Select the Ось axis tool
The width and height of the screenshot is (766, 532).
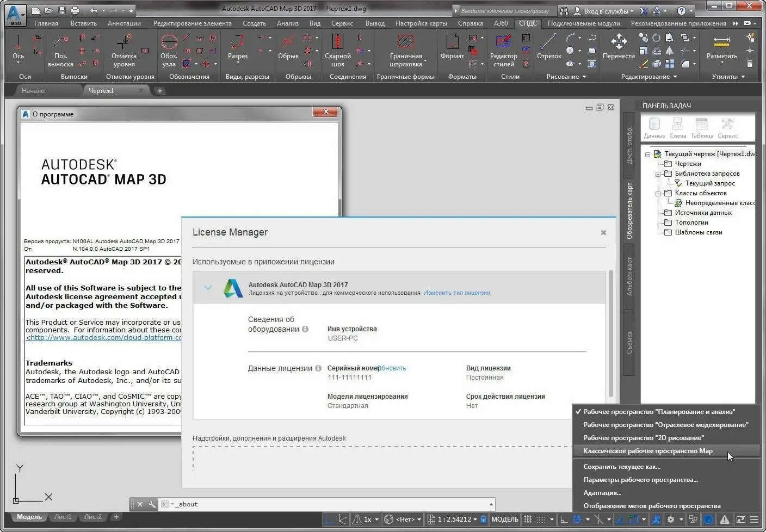point(18,47)
